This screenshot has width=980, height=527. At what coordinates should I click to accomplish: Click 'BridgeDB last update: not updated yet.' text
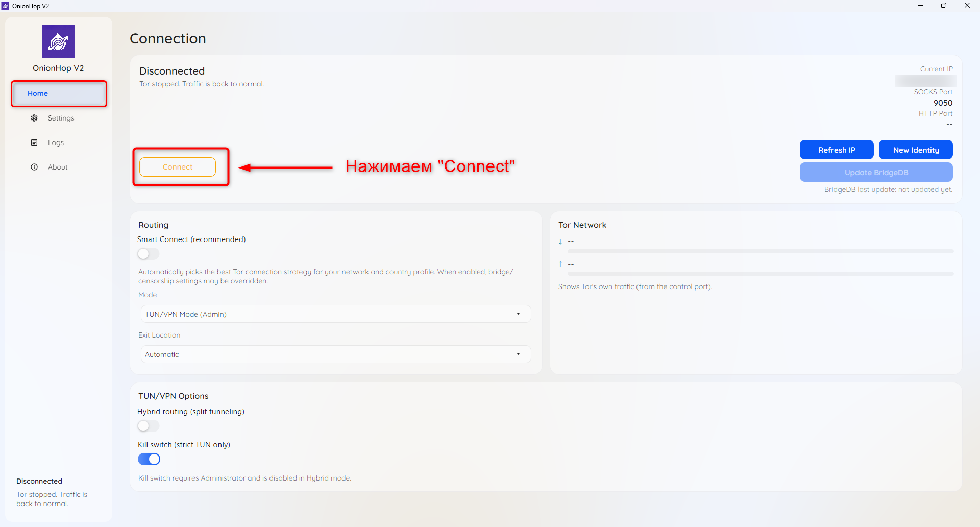click(888, 189)
